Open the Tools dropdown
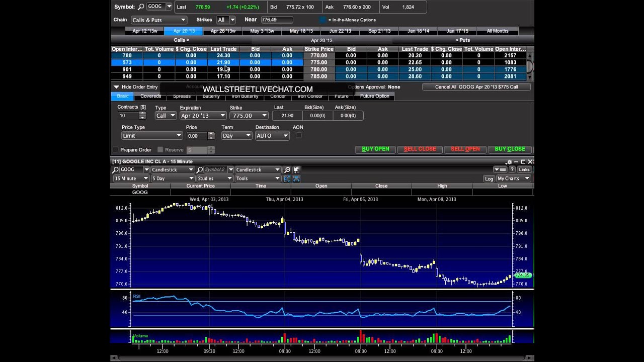Image resolution: width=644 pixels, height=362 pixels. point(257,178)
